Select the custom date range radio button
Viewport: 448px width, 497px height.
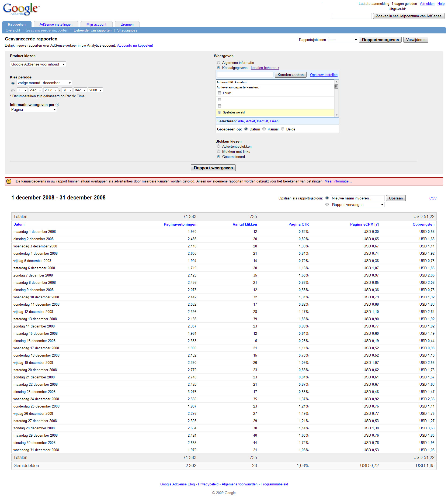[x=13, y=91]
